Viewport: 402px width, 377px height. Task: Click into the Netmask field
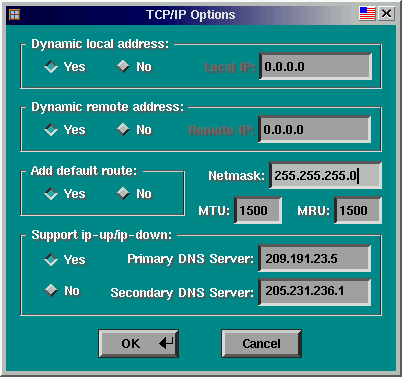[x=325, y=175]
